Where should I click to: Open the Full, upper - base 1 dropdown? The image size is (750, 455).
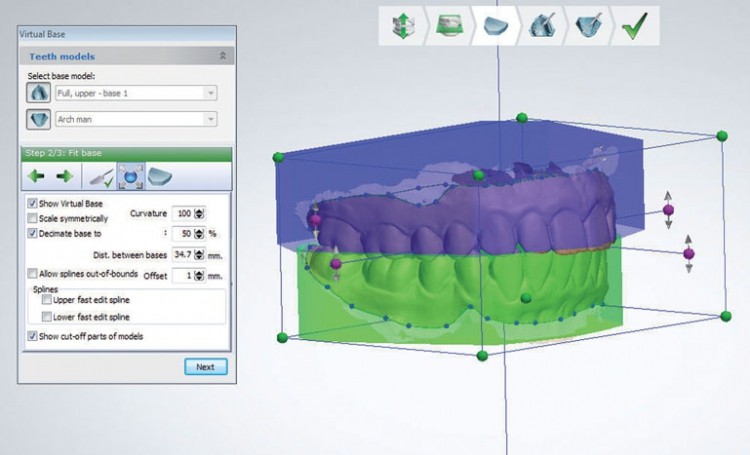(136, 93)
